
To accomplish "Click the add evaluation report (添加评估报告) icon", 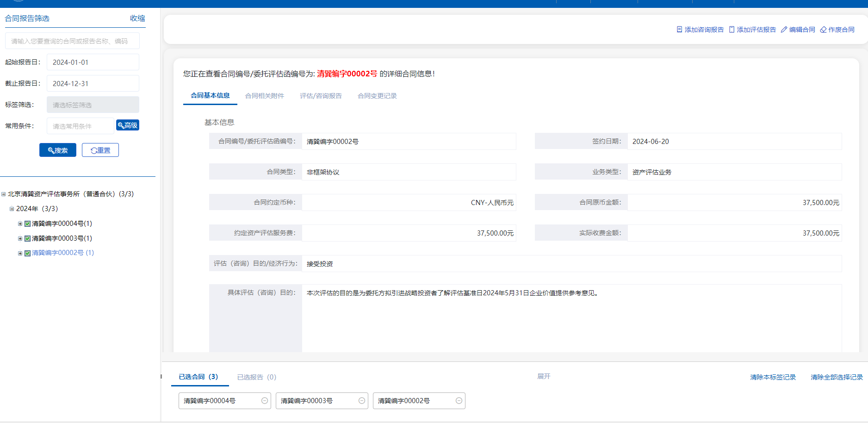I will [x=732, y=30].
